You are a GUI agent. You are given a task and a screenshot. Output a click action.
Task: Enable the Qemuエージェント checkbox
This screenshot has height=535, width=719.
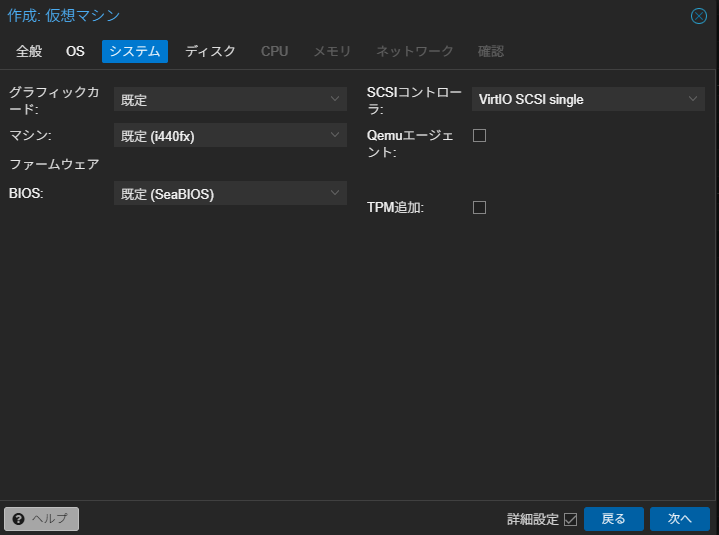pyautogui.click(x=479, y=136)
